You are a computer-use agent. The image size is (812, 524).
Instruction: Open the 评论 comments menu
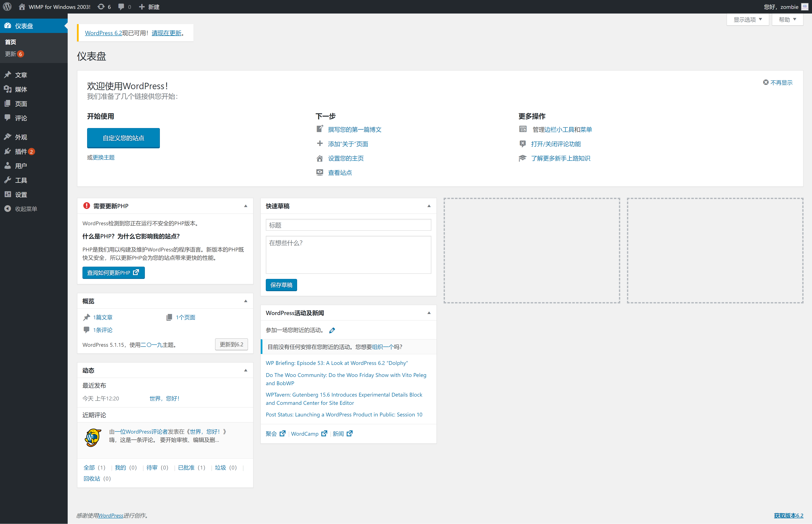point(34,118)
